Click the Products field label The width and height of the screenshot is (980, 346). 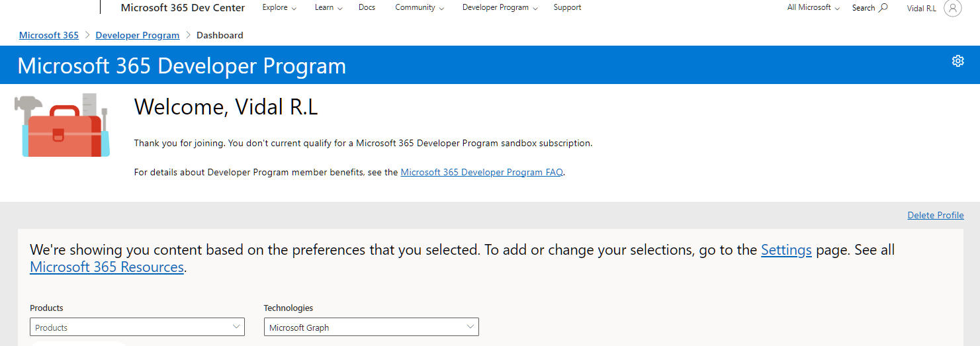click(46, 308)
